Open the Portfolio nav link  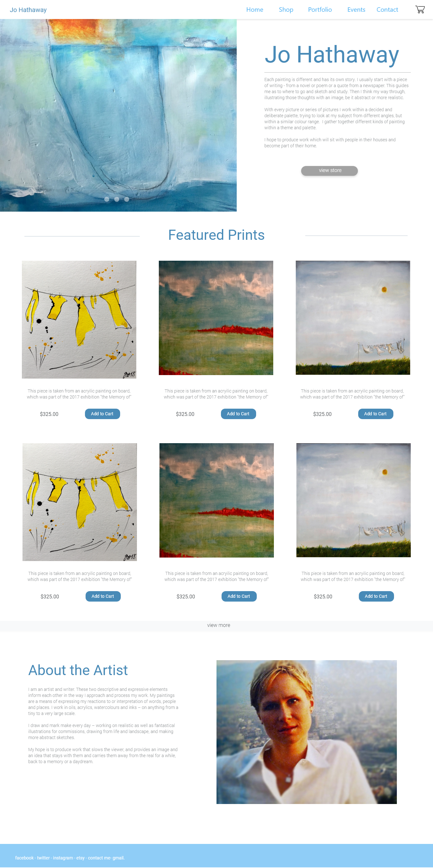click(320, 10)
